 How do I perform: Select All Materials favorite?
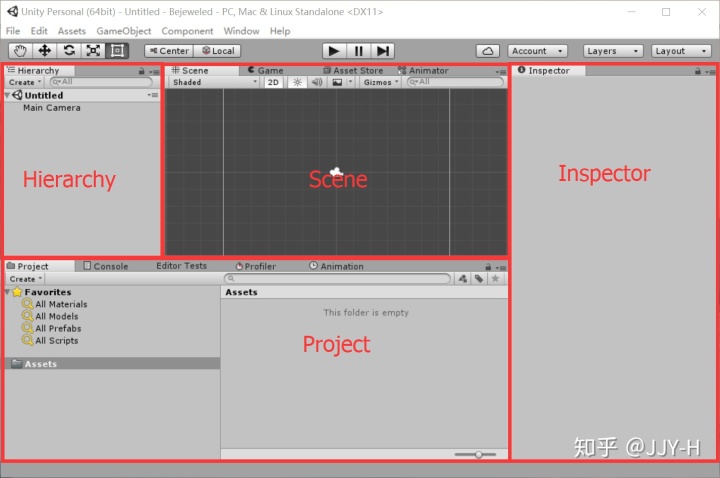click(55, 304)
